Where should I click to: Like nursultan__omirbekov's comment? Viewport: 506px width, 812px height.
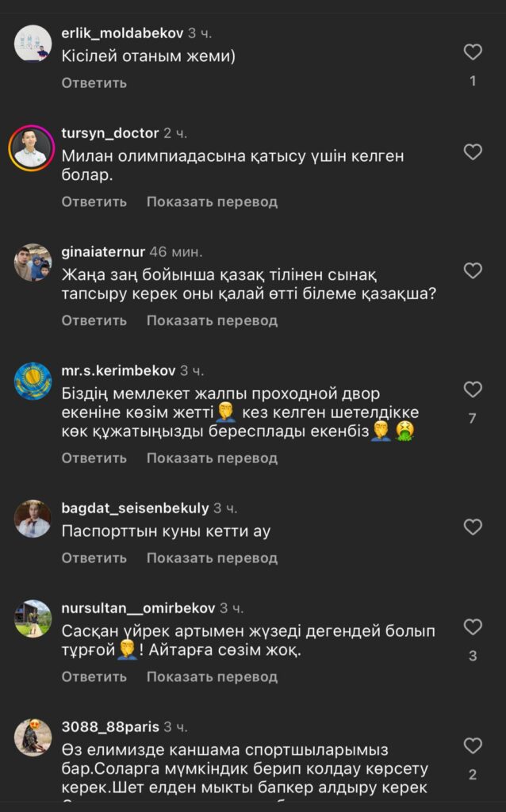coord(473,627)
